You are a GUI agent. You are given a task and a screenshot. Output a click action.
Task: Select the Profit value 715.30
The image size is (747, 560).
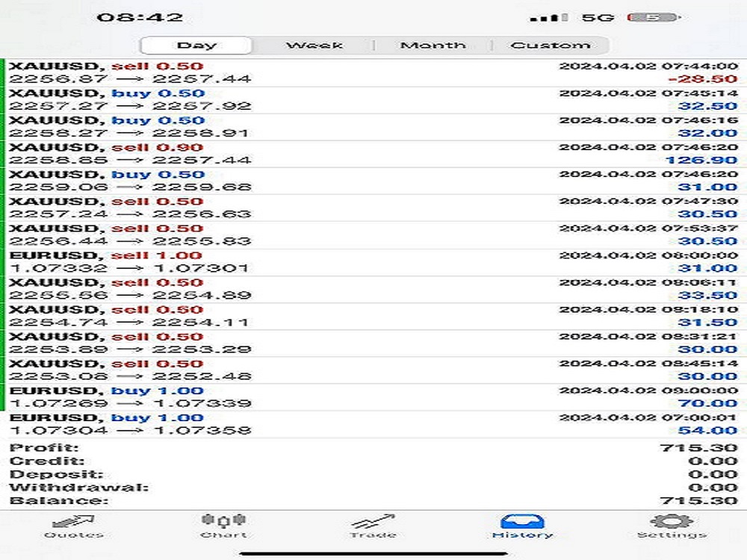[x=699, y=447]
